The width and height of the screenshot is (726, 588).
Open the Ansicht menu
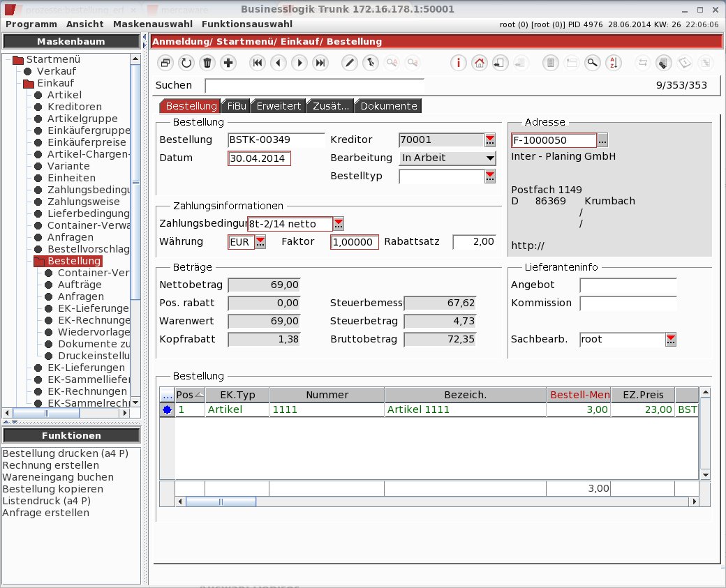pyautogui.click(x=84, y=24)
